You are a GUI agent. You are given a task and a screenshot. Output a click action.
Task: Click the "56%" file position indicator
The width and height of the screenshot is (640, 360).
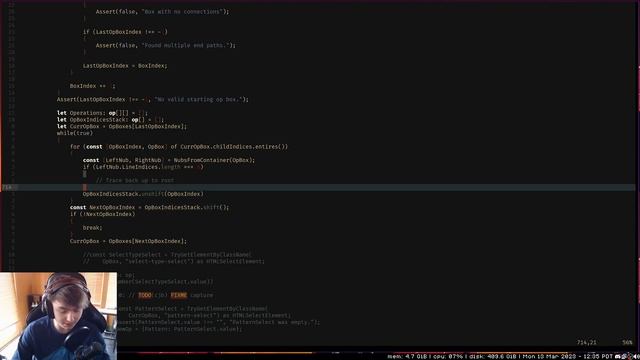pyautogui.click(x=627, y=342)
